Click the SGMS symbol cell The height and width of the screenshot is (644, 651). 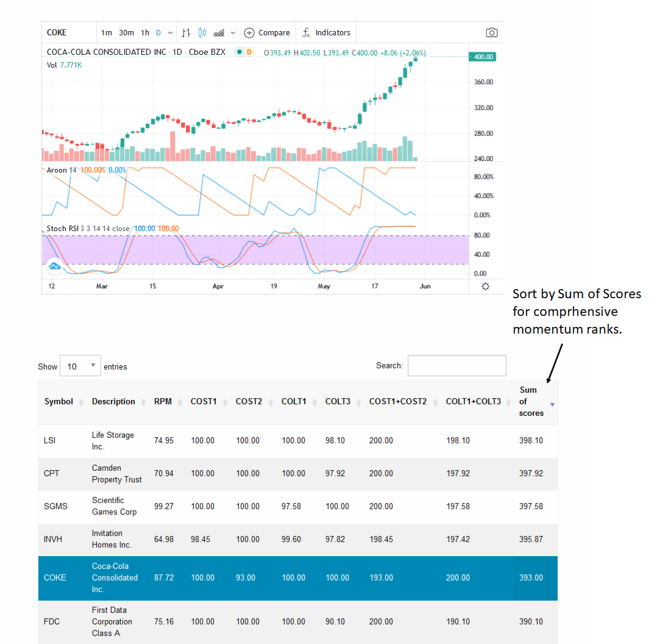click(55, 506)
